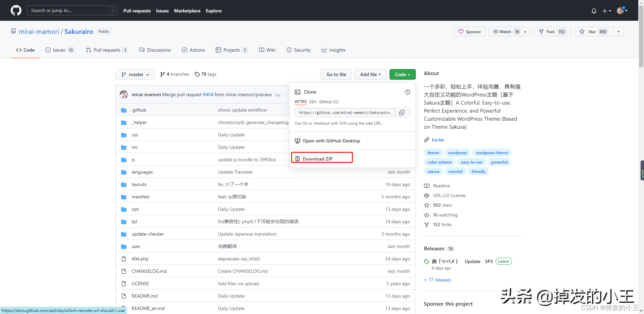Image resolution: width=644 pixels, height=314 pixels.
Task: Open the sakura topic tag
Action: (x=433, y=172)
